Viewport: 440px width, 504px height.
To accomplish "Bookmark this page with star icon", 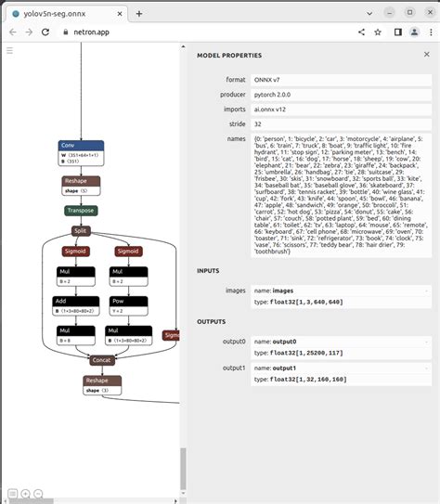I will [x=378, y=32].
